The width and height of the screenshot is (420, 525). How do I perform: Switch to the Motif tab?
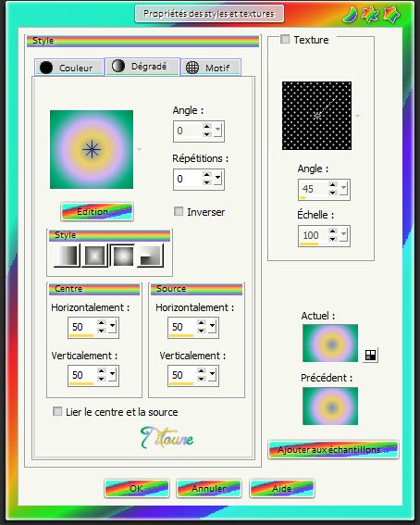click(211, 68)
